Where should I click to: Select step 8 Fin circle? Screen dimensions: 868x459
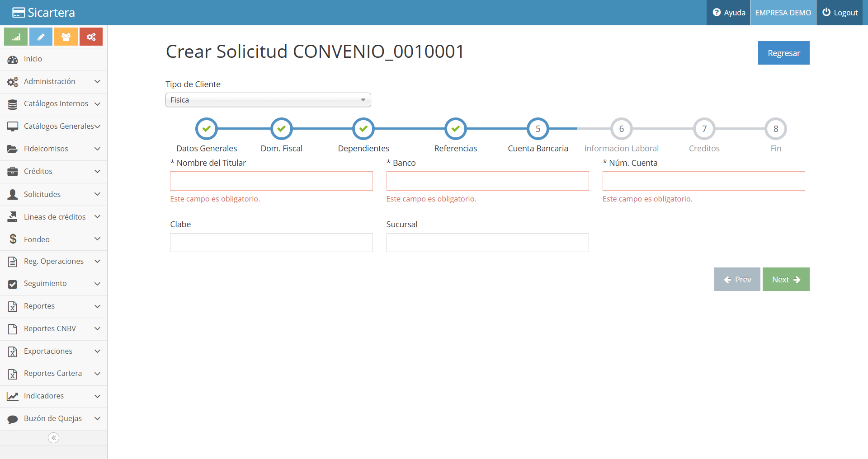776,129
